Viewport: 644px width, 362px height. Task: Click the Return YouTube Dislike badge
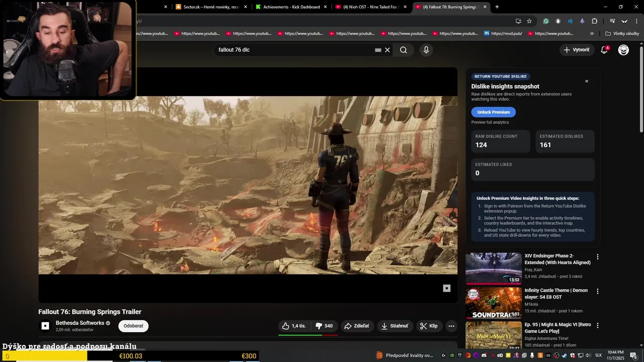coord(501,76)
